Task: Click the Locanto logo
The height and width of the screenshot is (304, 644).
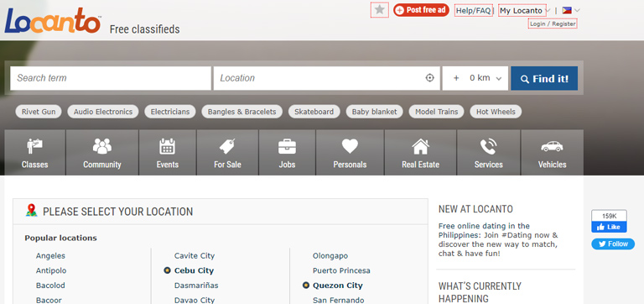Action: pyautogui.click(x=52, y=20)
